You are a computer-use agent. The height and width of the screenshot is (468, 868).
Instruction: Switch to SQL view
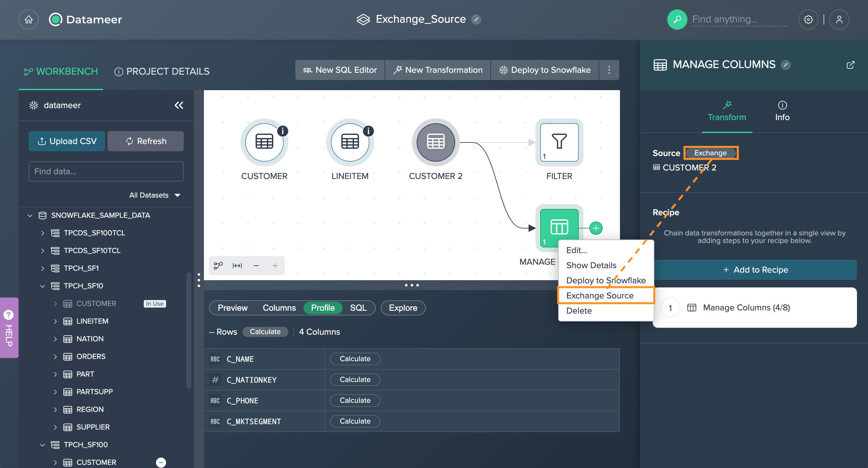click(x=358, y=308)
